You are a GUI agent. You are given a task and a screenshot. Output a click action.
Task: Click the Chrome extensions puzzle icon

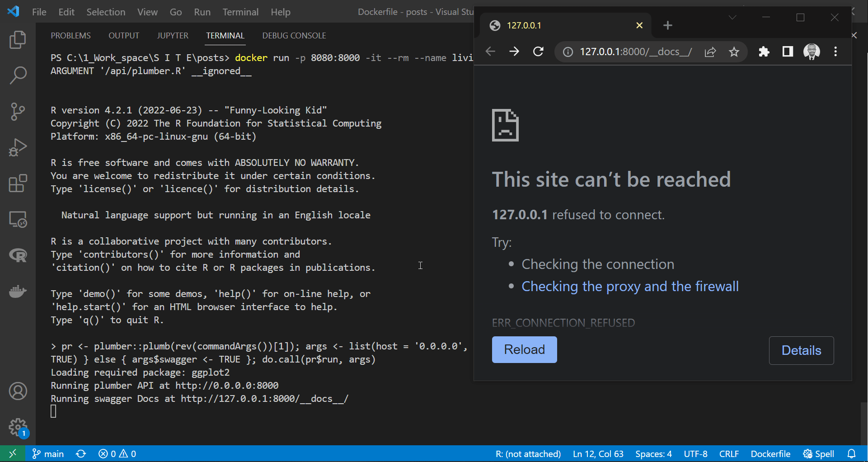click(764, 52)
